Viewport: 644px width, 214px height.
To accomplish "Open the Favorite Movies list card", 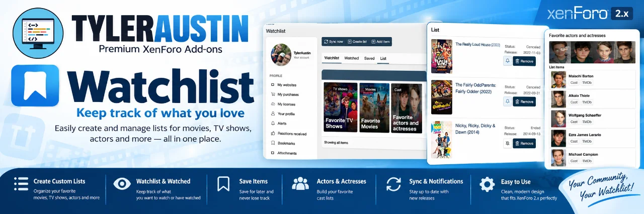I will [374, 108].
